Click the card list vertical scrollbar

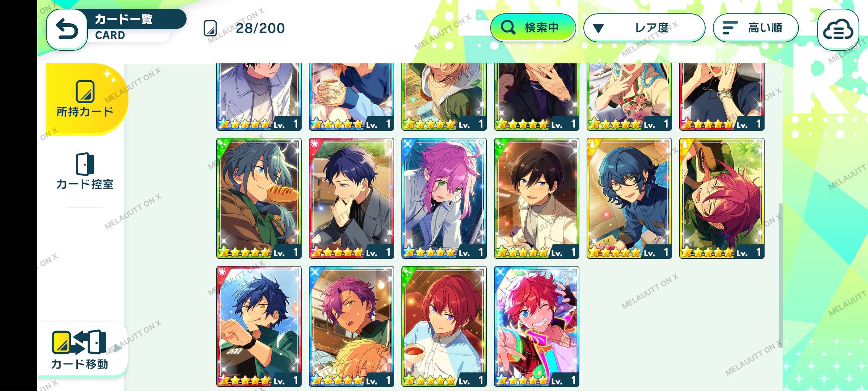[x=780, y=275]
